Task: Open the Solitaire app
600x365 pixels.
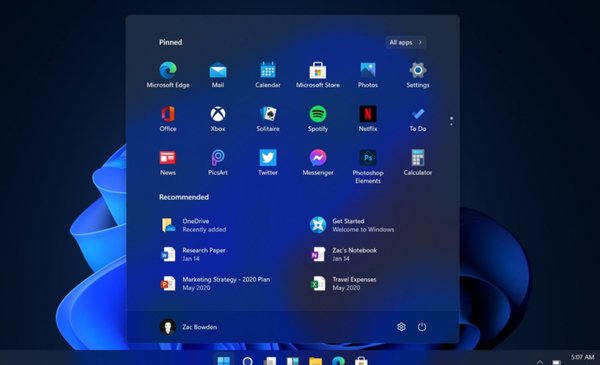Action: (x=268, y=119)
